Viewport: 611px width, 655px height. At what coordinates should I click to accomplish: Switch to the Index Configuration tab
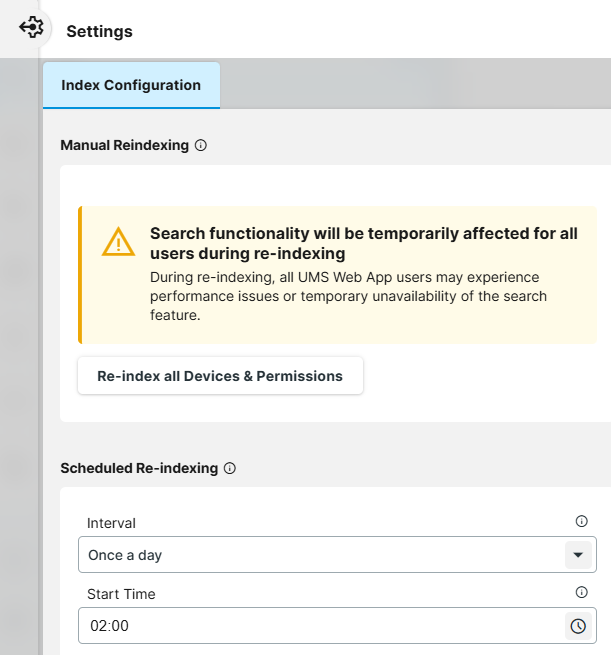coord(131,86)
